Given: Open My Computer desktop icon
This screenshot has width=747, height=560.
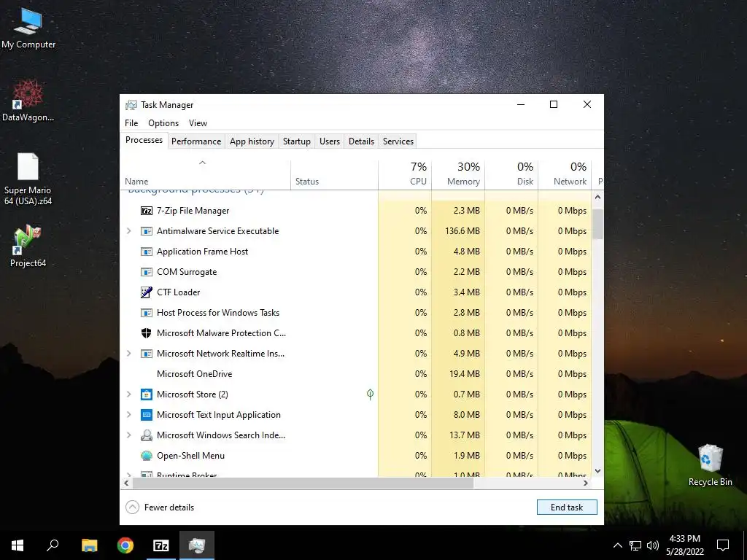Looking at the screenshot, I should point(28,28).
